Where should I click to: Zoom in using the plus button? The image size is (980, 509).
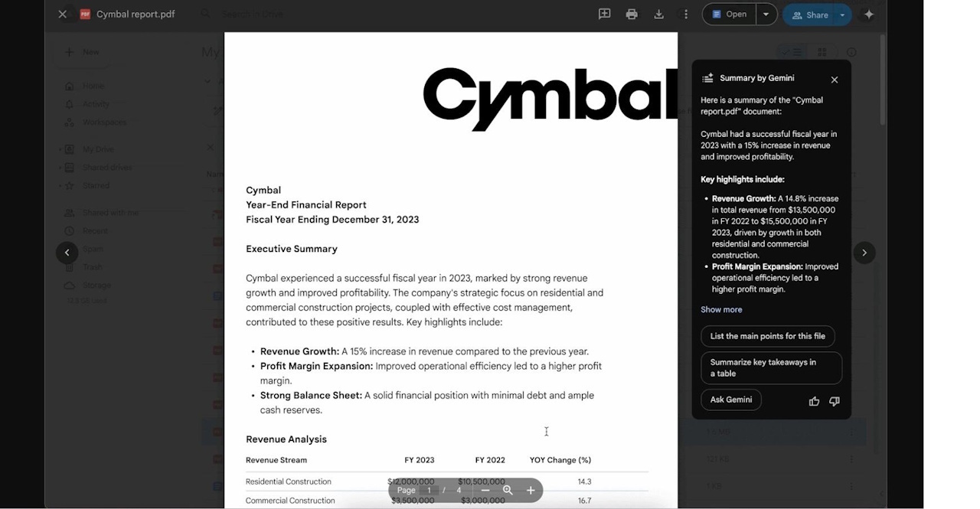(x=531, y=491)
